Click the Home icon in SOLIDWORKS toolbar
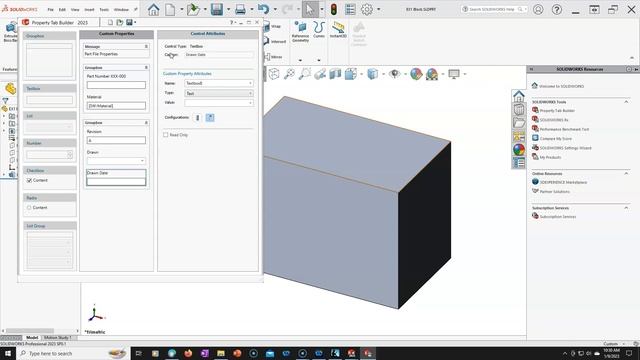Image resolution: width=640 pixels, height=360 pixels. tap(153, 9)
